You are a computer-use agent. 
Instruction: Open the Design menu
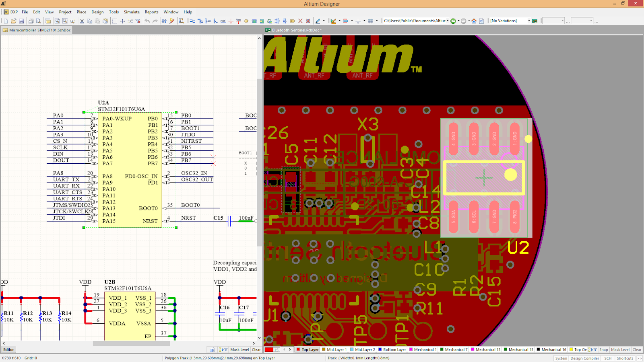coord(97,12)
